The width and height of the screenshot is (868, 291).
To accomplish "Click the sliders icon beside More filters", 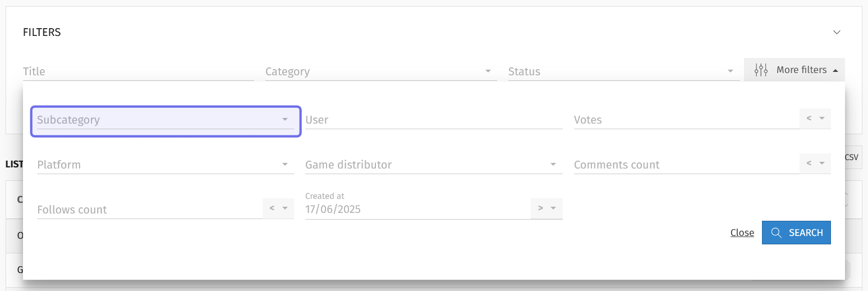I will tap(761, 70).
